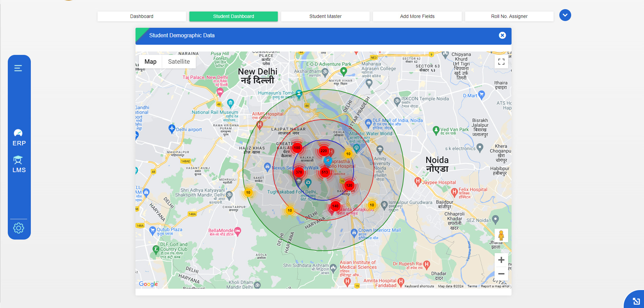Toggle fullscreen map view
Image resolution: width=644 pixels, height=308 pixels.
pyautogui.click(x=501, y=62)
